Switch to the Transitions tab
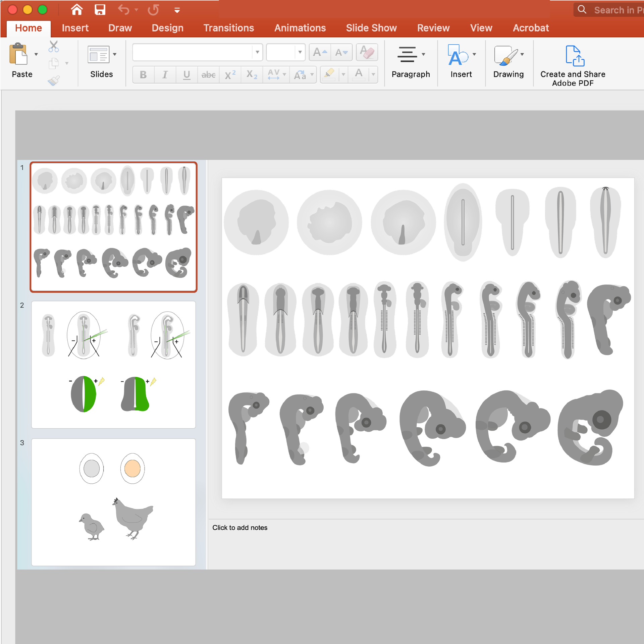This screenshot has height=644, width=644. click(228, 28)
